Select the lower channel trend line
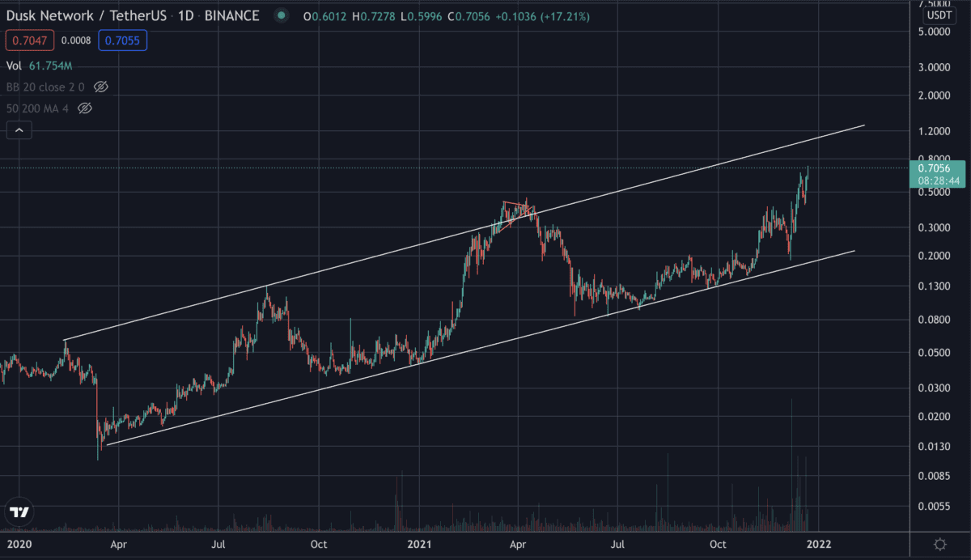Viewport: 971px width, 560px height. point(481,348)
